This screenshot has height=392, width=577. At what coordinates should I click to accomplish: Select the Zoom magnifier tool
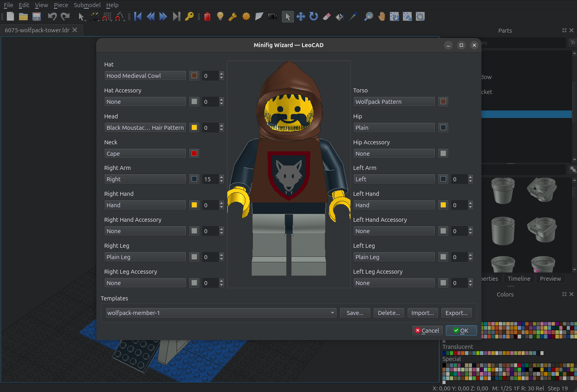(x=369, y=17)
